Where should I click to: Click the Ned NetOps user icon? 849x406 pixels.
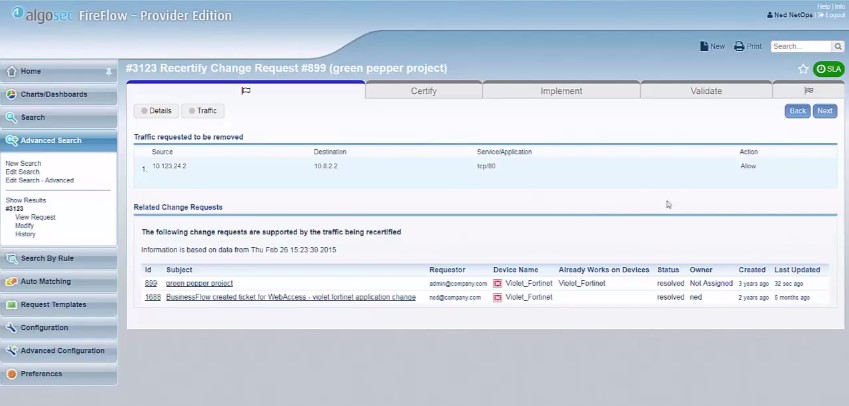coord(770,15)
